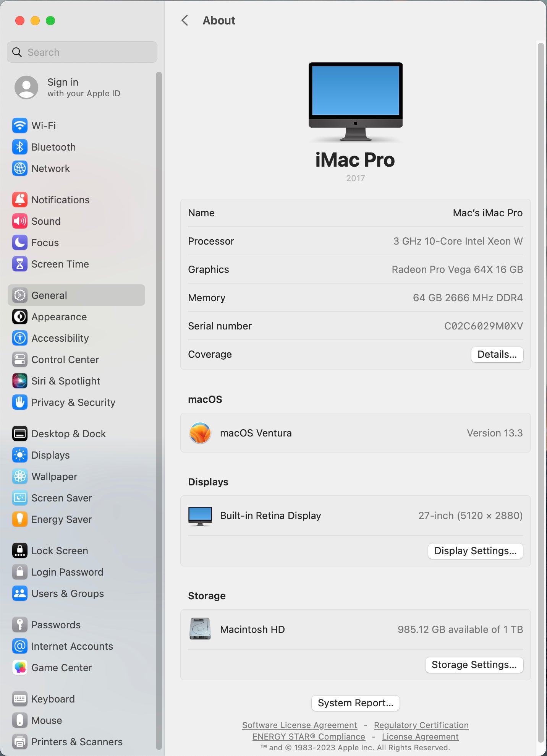This screenshot has height=756, width=547.
Task: Open Storage Settings... button
Action: pos(474,665)
